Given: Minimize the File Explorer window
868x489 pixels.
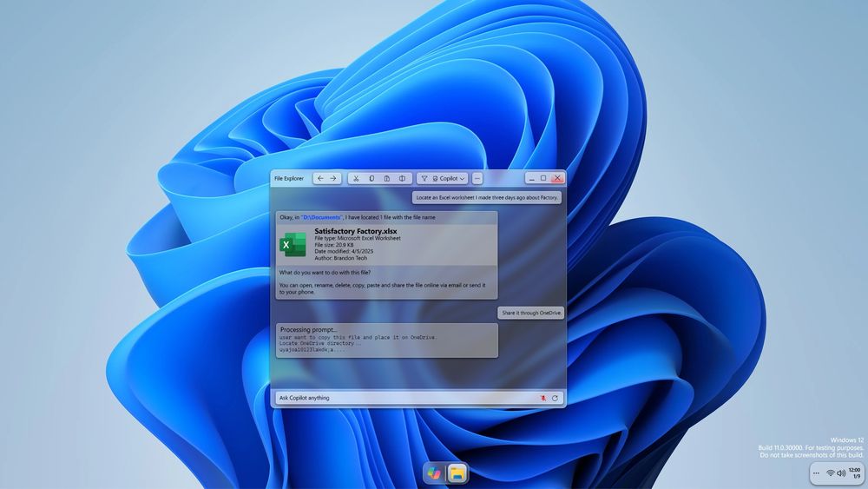Looking at the screenshot, I should point(531,178).
